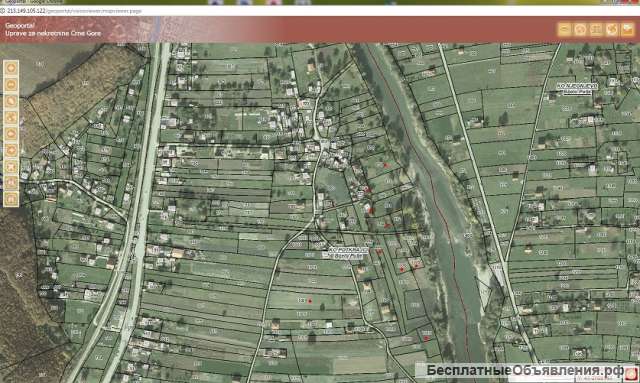640x383 pixels.
Task: Select the sixth tool in the vertical map toolbar
Action: click(x=11, y=150)
